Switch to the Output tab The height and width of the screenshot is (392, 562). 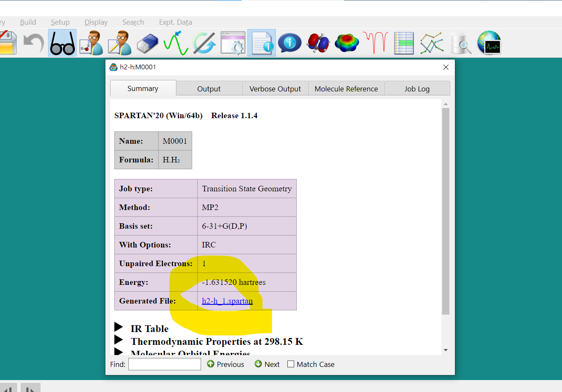click(x=209, y=89)
